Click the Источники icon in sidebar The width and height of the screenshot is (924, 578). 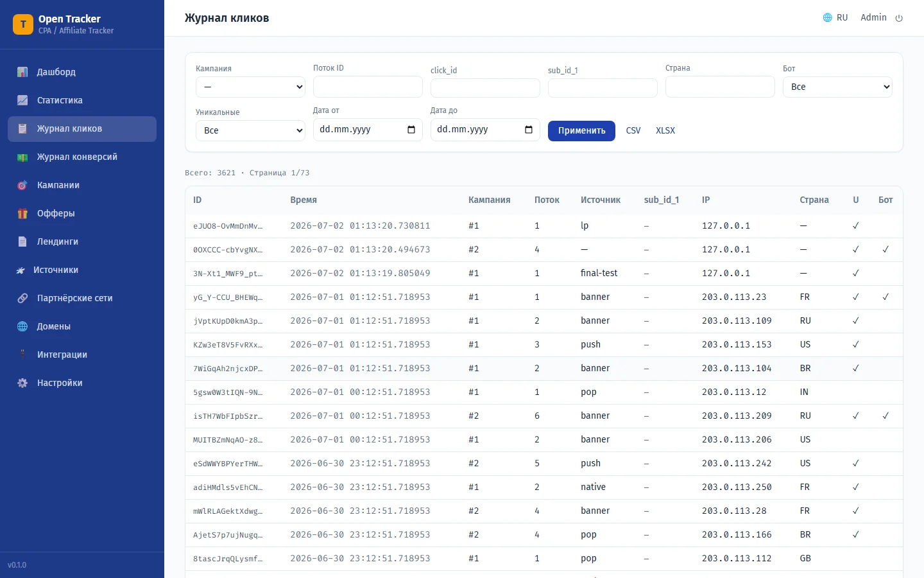pyautogui.click(x=21, y=270)
